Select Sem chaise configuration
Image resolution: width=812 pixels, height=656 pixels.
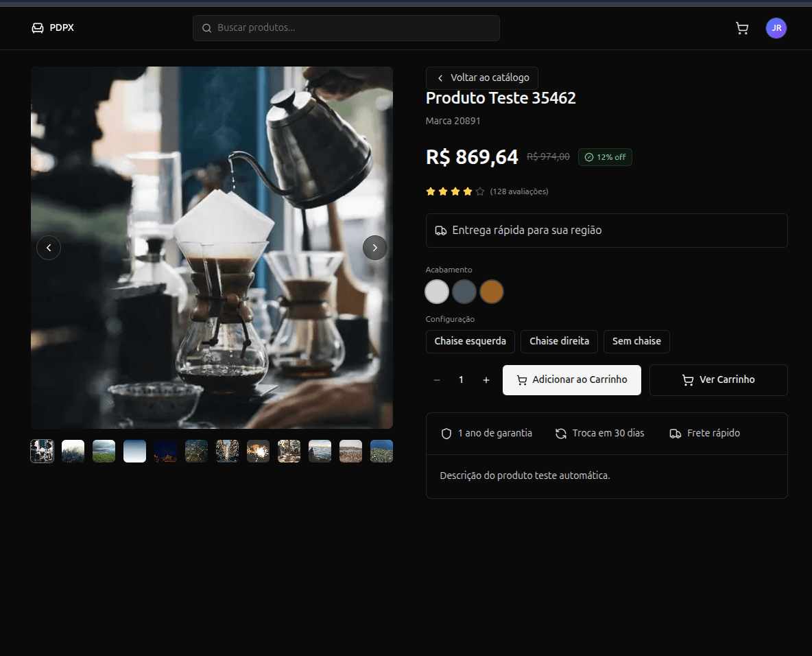[x=636, y=342]
